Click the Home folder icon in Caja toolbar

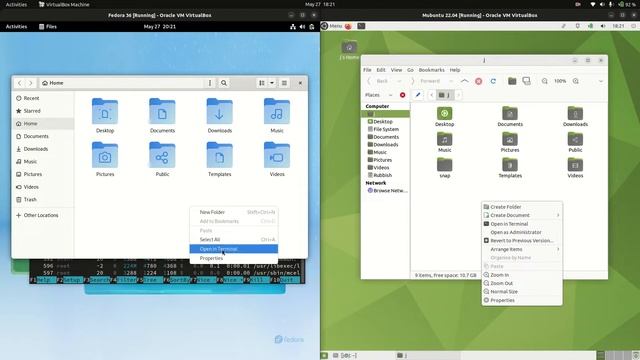tap(512, 81)
